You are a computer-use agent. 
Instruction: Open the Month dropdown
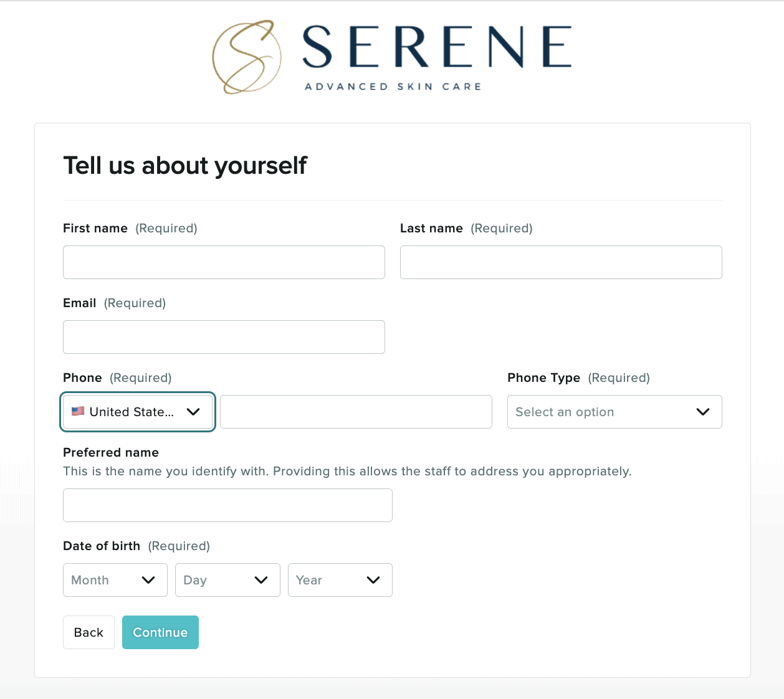point(115,579)
